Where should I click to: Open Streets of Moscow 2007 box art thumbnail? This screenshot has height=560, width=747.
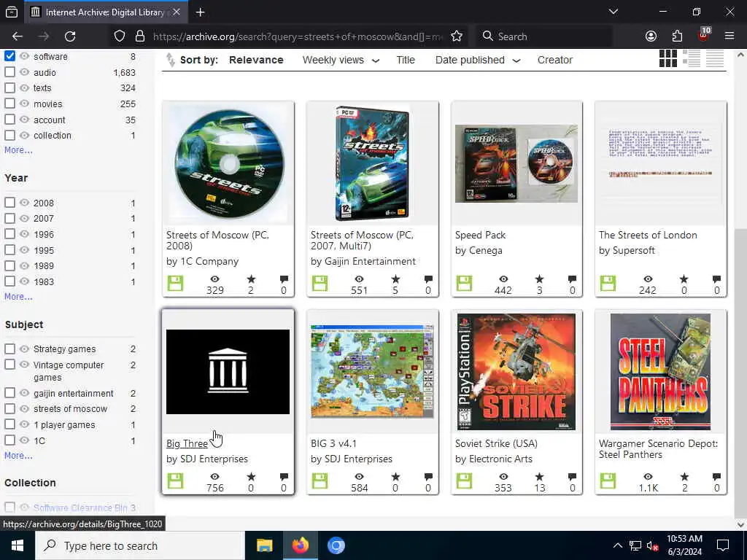click(373, 163)
